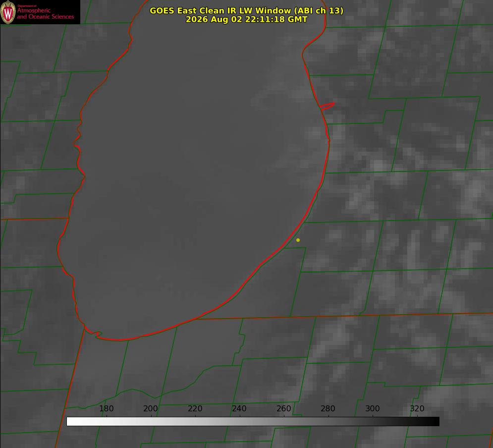The width and height of the screenshot is (493, 448).
Task: Click the University of Wisconsin crest logo
Action: click(x=8, y=12)
